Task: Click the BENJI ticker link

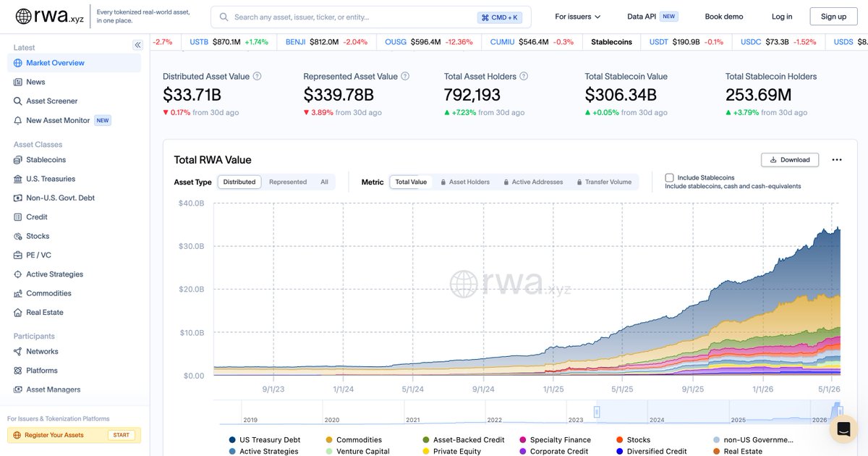Action: pos(296,42)
